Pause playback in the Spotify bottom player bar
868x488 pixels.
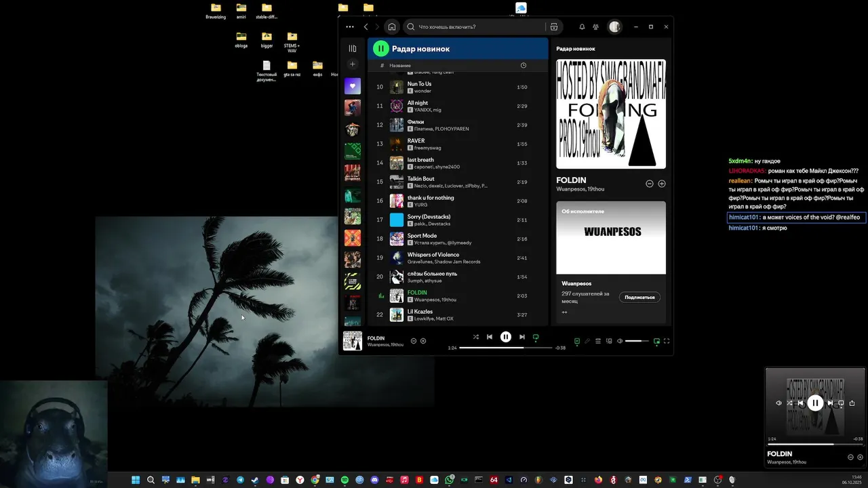(x=505, y=337)
